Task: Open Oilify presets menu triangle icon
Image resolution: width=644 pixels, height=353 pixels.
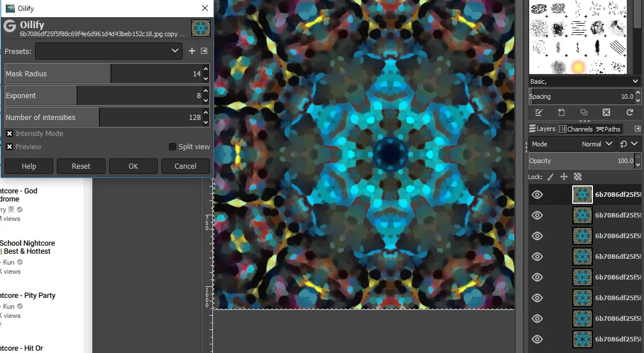Action: [x=204, y=51]
